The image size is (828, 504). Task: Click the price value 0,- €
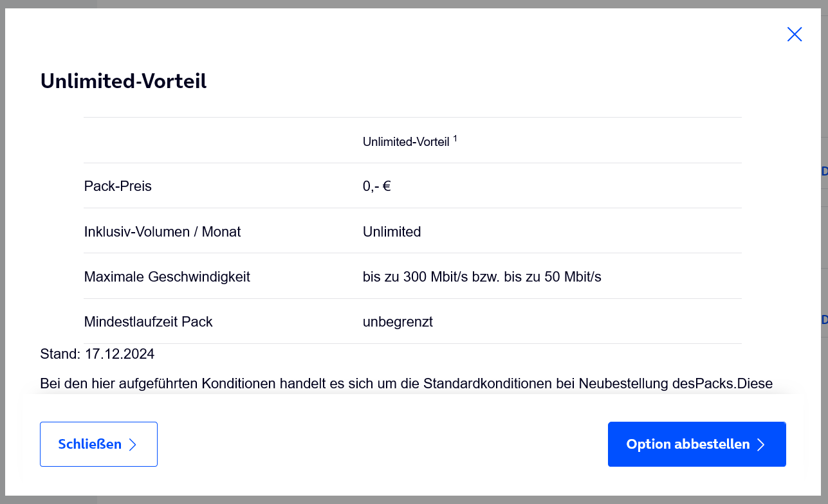377,186
